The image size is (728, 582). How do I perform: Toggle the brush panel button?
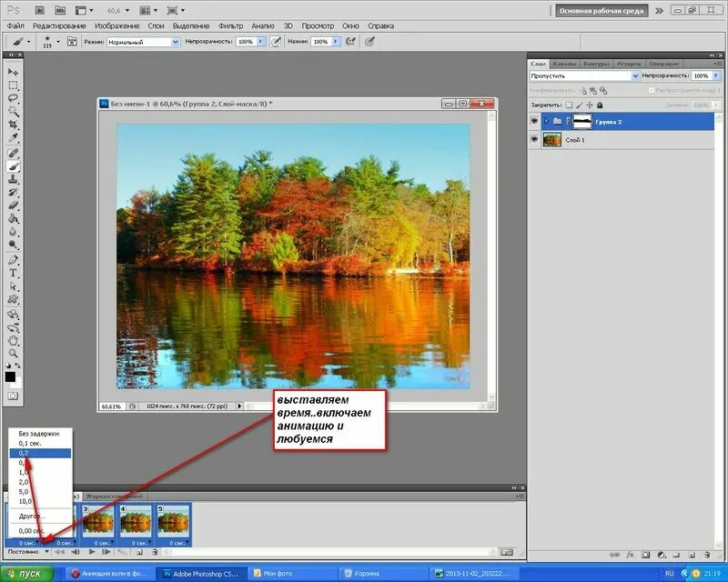coord(72,42)
